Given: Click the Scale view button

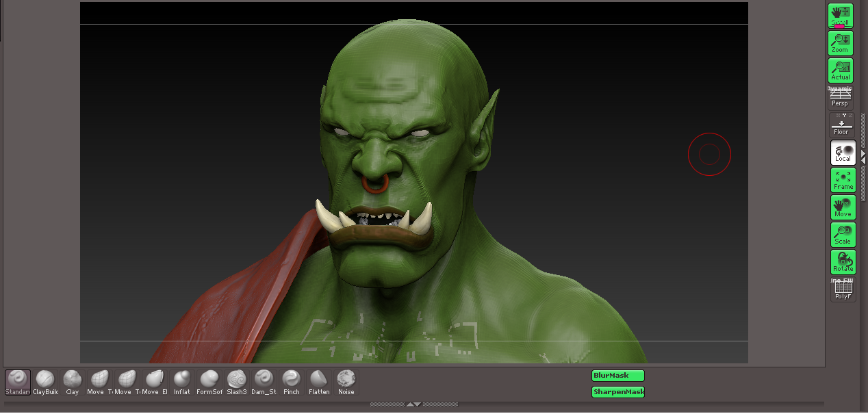Looking at the screenshot, I should click(x=843, y=235).
